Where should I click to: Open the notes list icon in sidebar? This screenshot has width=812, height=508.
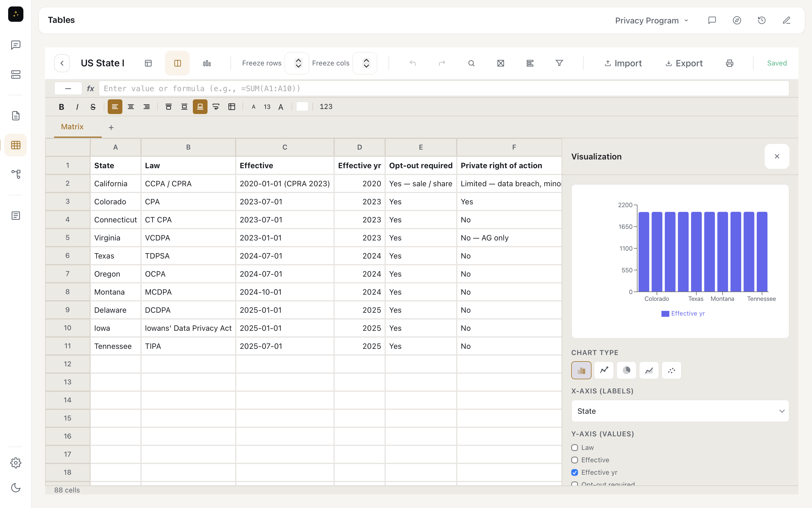pyautogui.click(x=16, y=216)
